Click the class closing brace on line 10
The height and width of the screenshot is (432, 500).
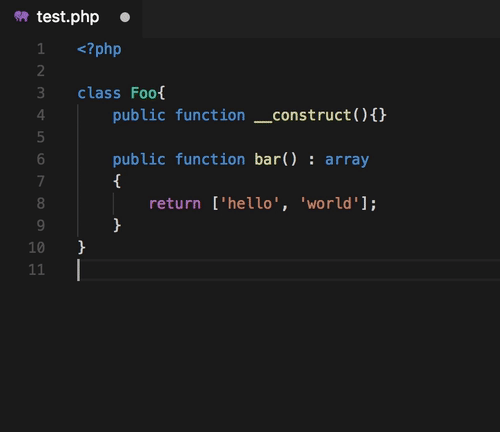point(82,248)
